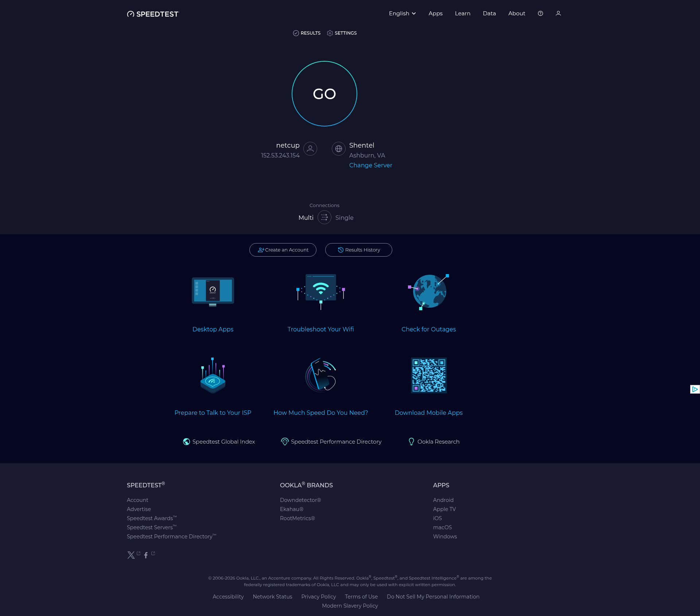Viewport: 700px width, 616px height.
Task: Select Multi connection mode
Action: 306,218
